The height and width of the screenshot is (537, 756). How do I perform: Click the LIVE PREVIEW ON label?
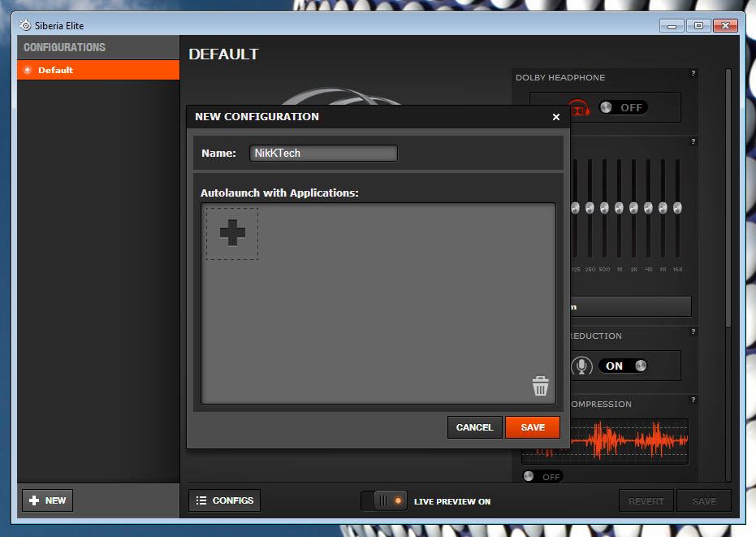[452, 501]
